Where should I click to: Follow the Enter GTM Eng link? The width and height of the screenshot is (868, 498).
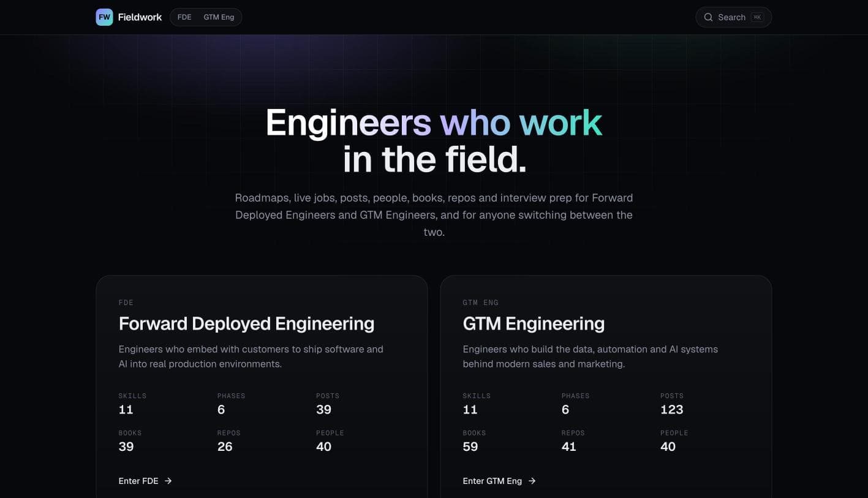pos(499,481)
